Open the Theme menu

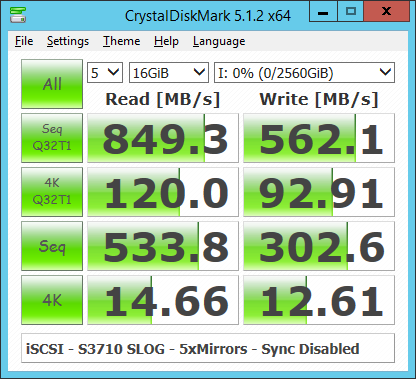point(121,41)
